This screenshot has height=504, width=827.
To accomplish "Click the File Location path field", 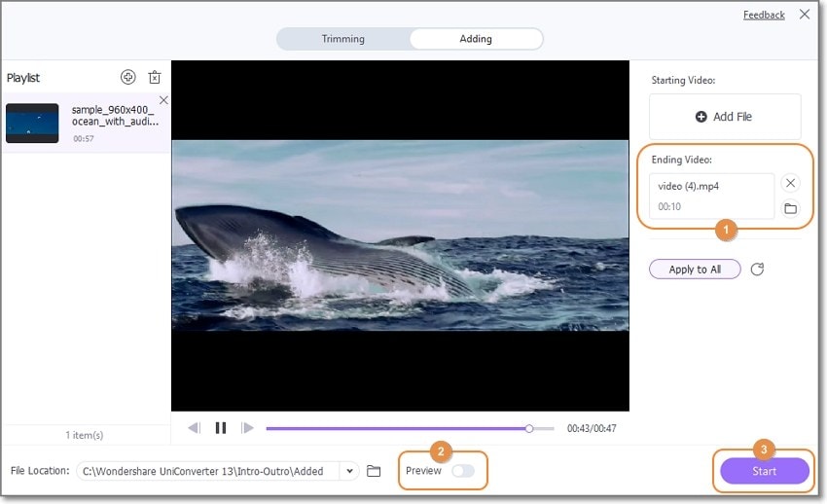I will (210, 471).
